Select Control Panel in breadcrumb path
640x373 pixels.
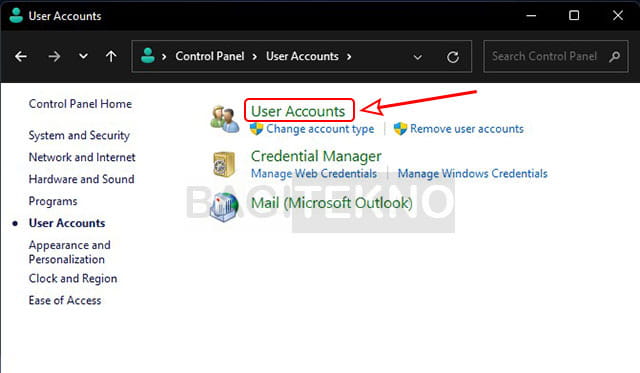click(x=210, y=56)
